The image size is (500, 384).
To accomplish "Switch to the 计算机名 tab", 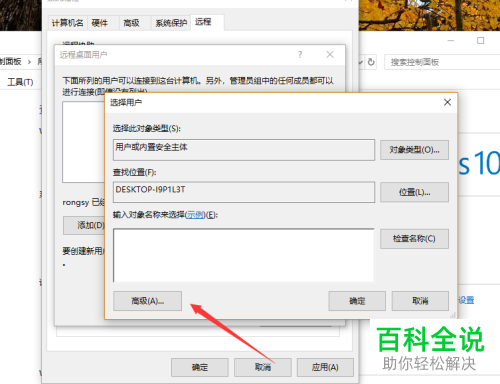I will tap(67, 23).
